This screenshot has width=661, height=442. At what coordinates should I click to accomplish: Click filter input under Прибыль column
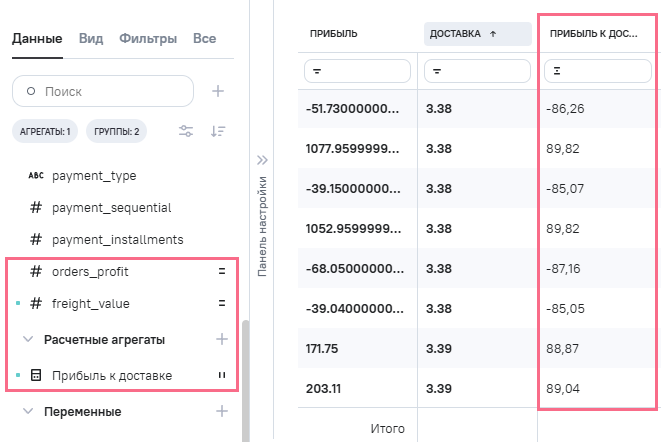[x=357, y=71]
